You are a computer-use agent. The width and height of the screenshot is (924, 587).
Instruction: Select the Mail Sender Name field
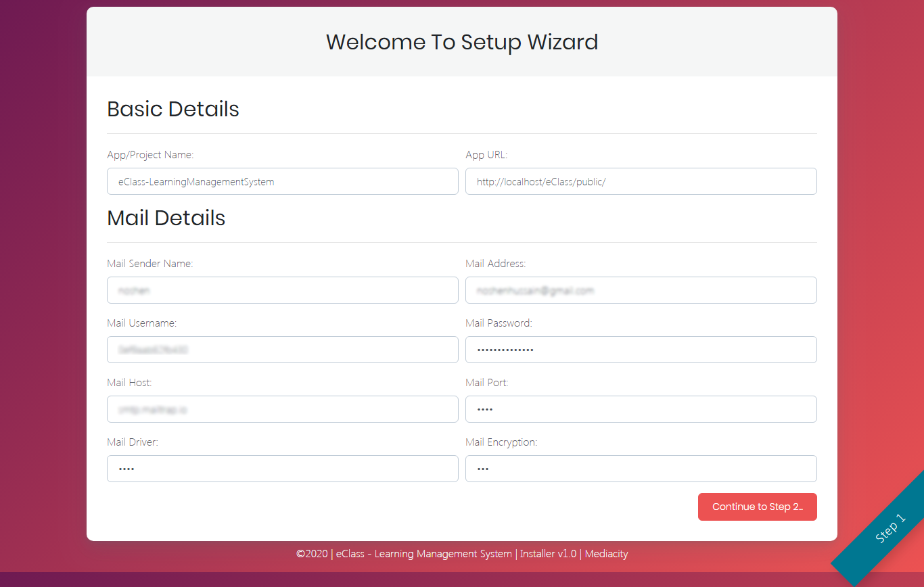pos(283,290)
